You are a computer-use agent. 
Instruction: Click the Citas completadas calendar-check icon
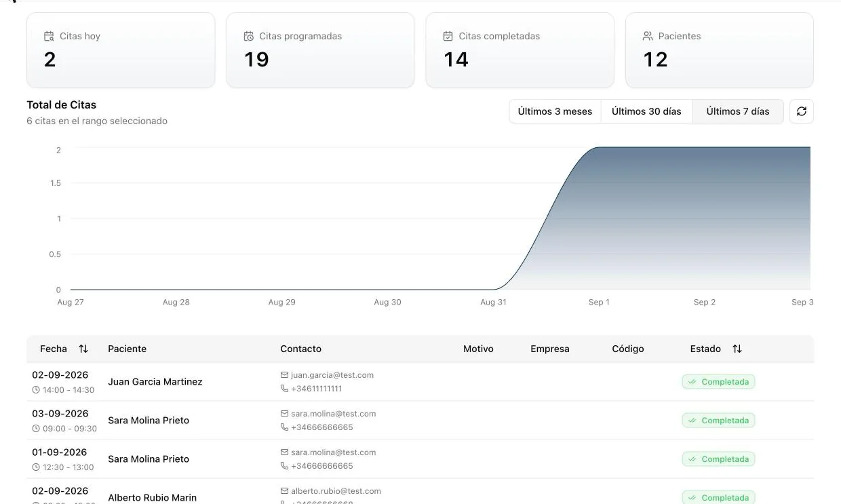(x=448, y=37)
